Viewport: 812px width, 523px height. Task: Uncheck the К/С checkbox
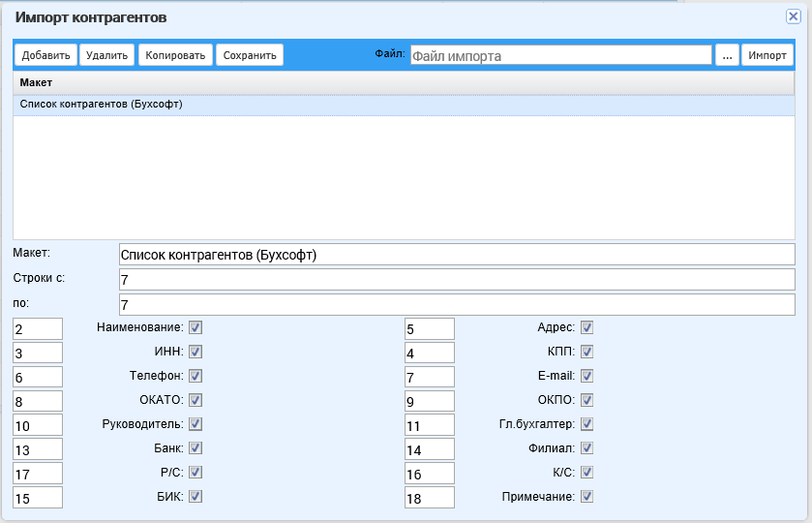pyautogui.click(x=586, y=473)
